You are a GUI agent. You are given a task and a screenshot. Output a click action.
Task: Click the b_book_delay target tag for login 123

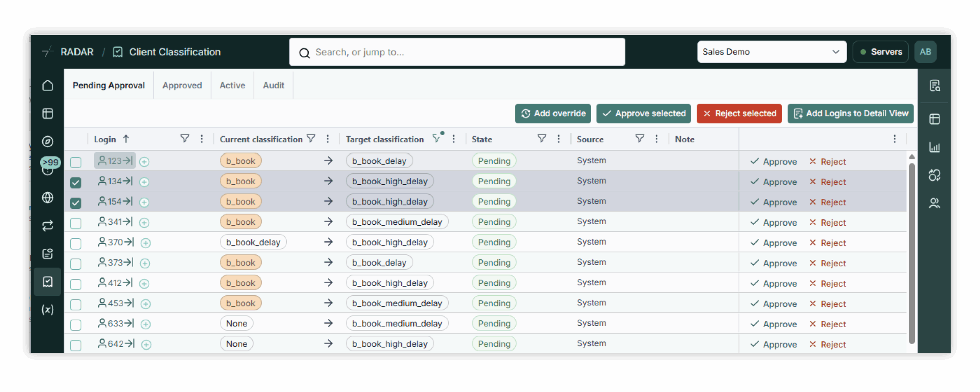(379, 161)
